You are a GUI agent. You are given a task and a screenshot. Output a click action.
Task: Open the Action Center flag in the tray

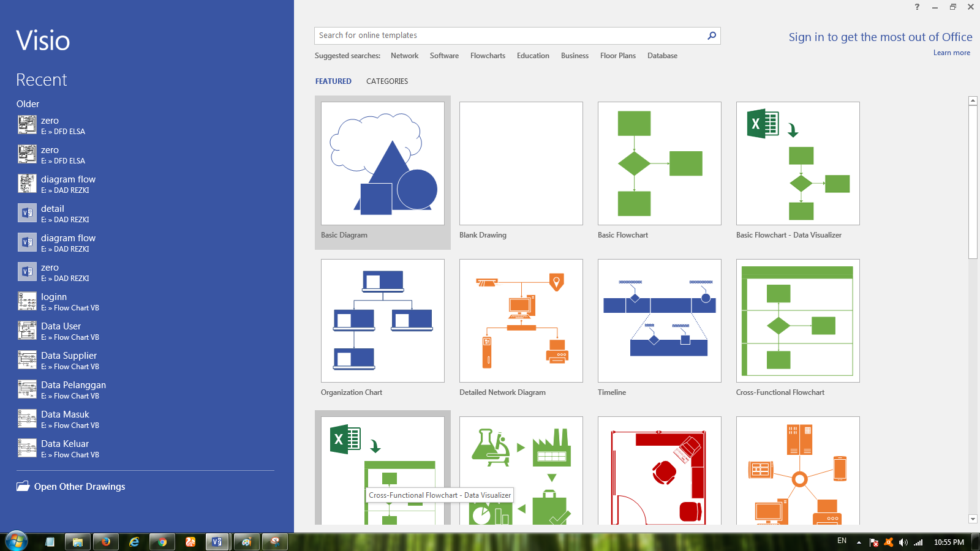pos(874,542)
